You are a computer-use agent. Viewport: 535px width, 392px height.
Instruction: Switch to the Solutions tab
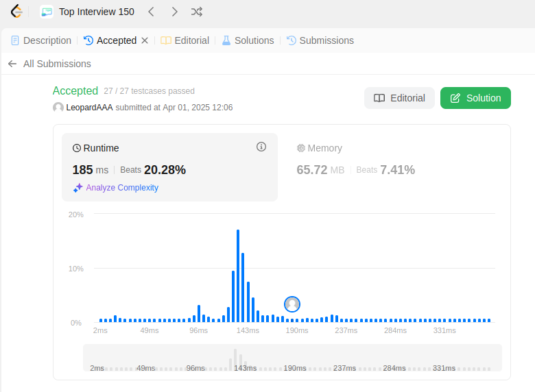248,40
